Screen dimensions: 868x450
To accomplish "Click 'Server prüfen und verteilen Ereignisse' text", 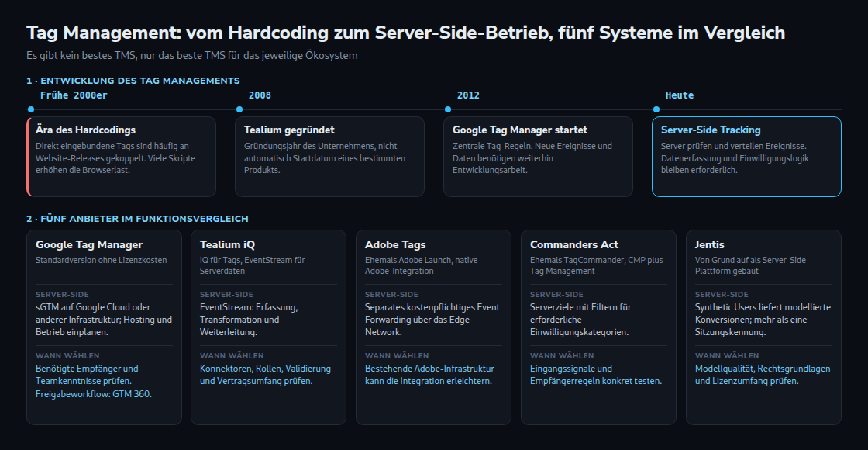I will pyautogui.click(x=735, y=158).
